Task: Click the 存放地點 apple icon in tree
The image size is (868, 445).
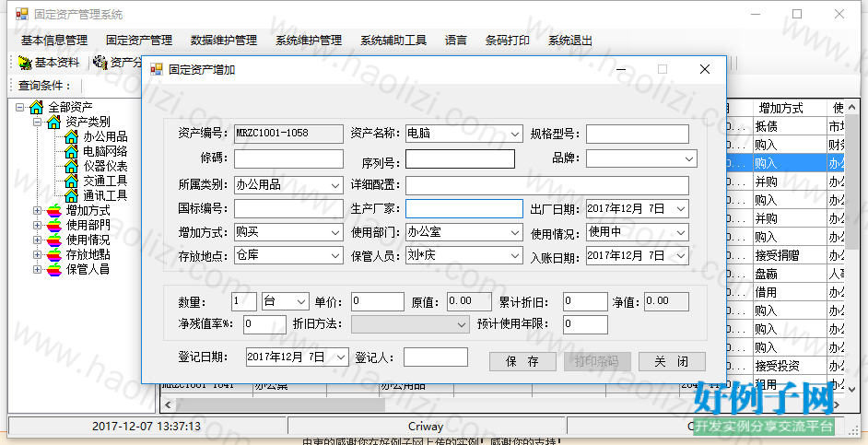Action: pyautogui.click(x=54, y=254)
